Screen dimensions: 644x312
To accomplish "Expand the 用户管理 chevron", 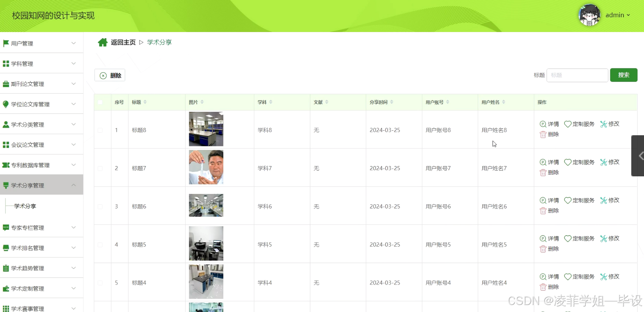I will [73, 43].
